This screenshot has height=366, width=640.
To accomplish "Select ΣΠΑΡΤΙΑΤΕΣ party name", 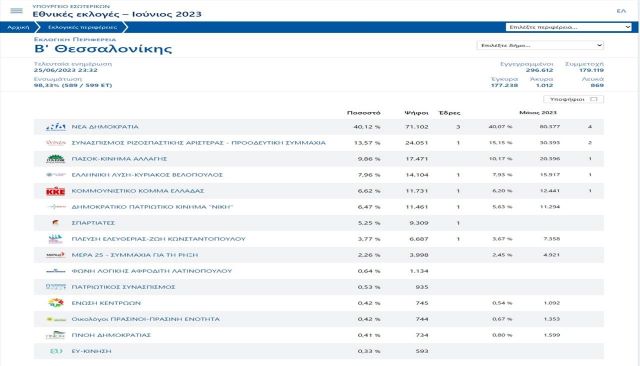I will click(x=93, y=223).
